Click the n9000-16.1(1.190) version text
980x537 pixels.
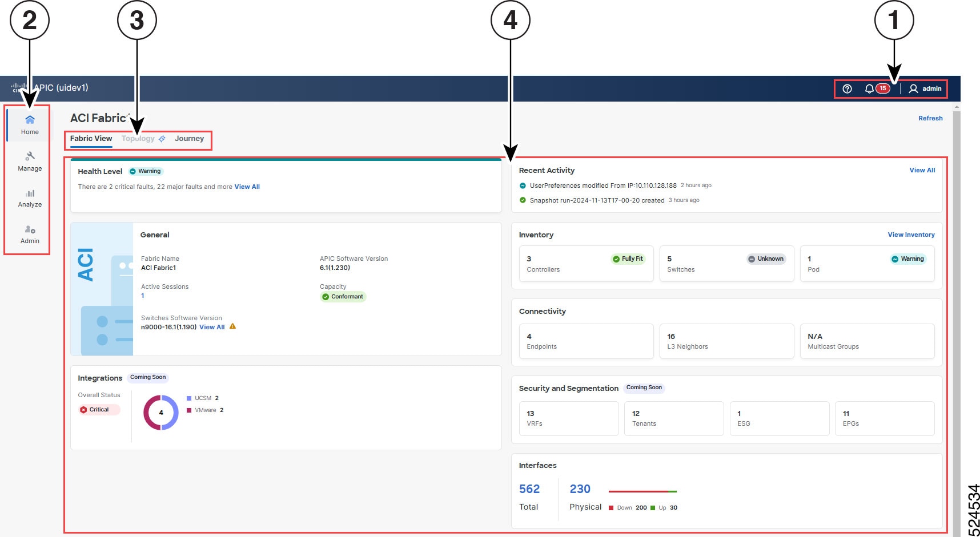click(168, 327)
